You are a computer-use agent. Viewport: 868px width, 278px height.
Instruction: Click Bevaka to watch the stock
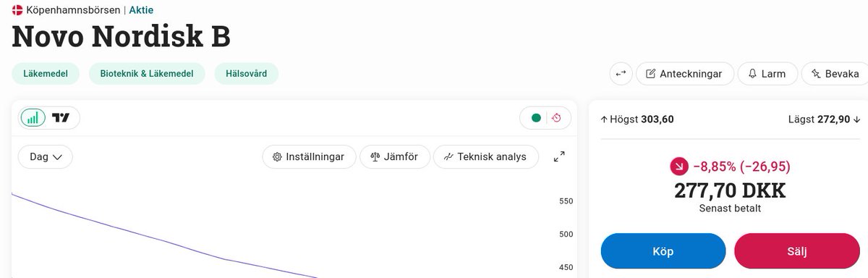tap(835, 74)
